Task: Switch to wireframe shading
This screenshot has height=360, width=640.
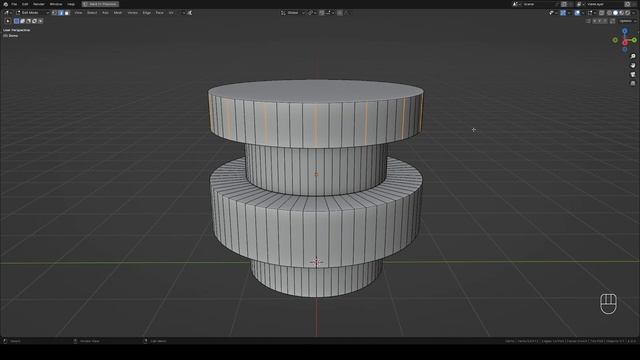Action: pyautogui.click(x=609, y=13)
